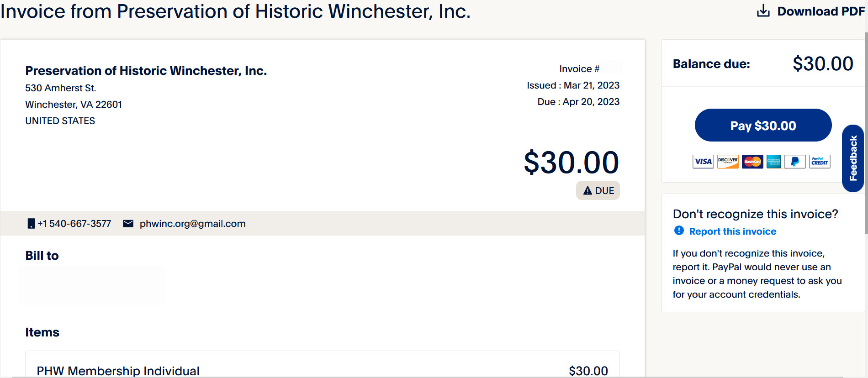The image size is (868, 378).
Task: Click the +1 540-667-3577 phone number
Action: click(74, 223)
